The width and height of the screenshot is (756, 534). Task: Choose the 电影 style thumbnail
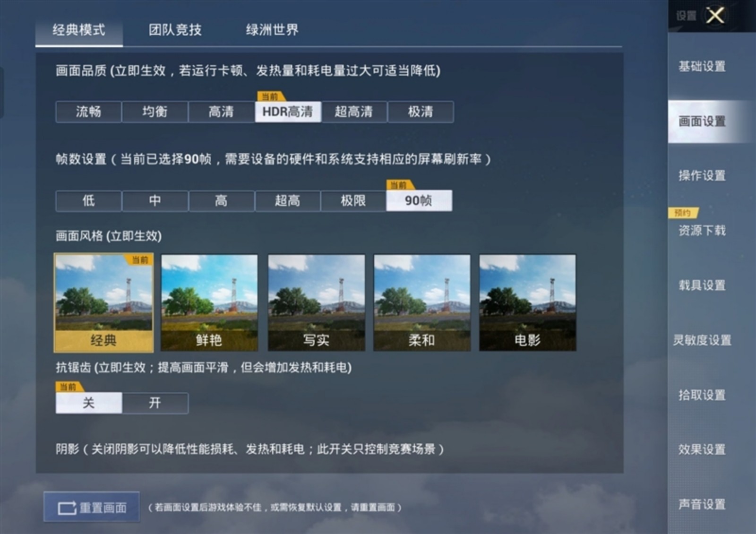[527, 303]
